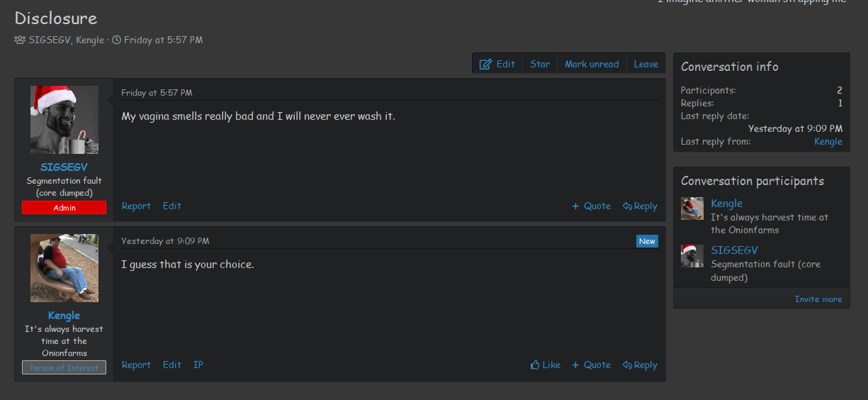Open SIGSEGV's Santa hat avatar

click(64, 120)
